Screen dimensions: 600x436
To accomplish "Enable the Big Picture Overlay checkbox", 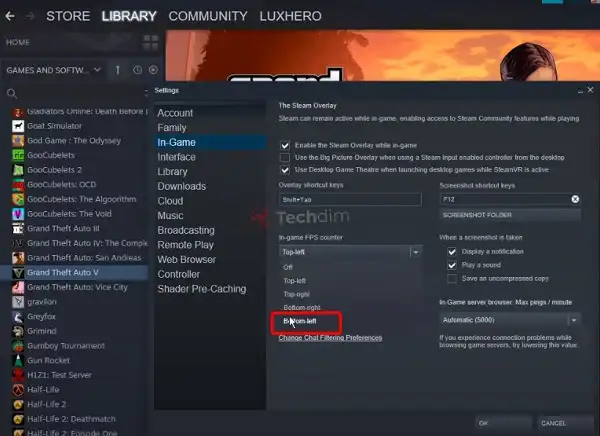I will tap(285, 158).
